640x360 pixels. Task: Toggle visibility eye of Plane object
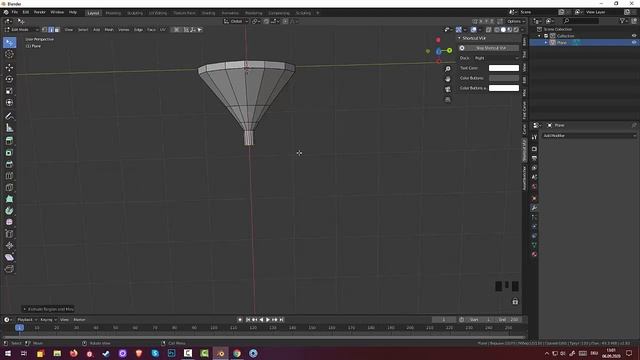click(634, 42)
